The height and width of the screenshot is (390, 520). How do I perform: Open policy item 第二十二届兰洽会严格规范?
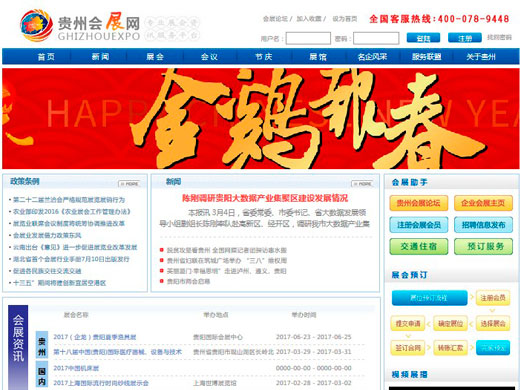tap(69, 200)
